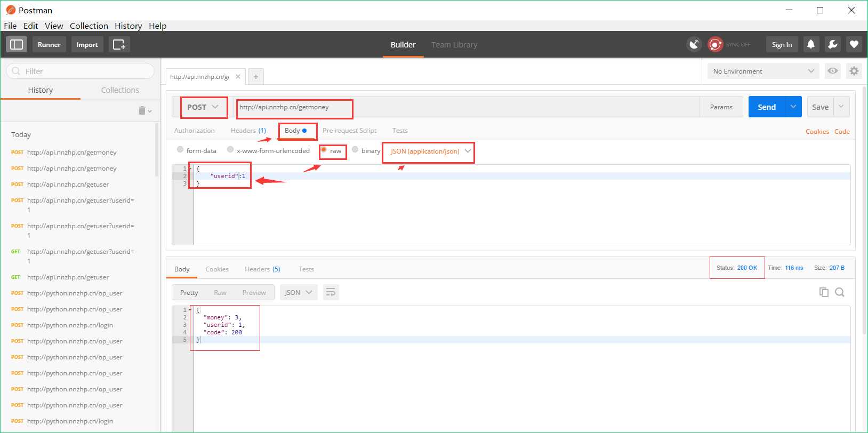
Task: Click the Postman logo in title bar
Action: pyautogui.click(x=10, y=10)
